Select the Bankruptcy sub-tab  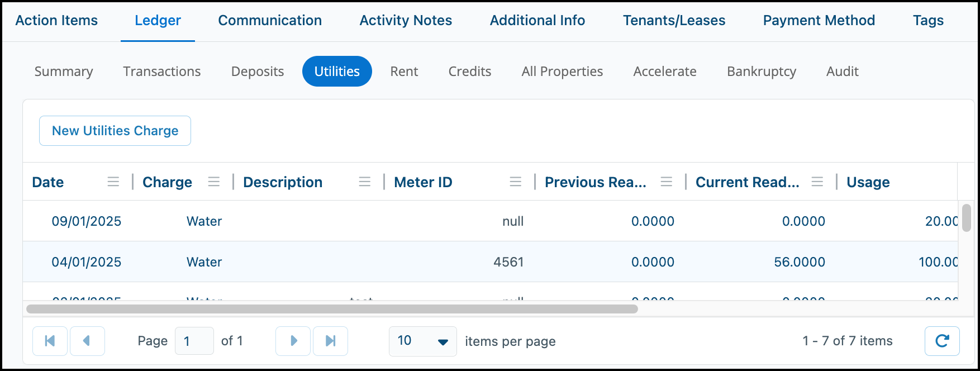(762, 72)
